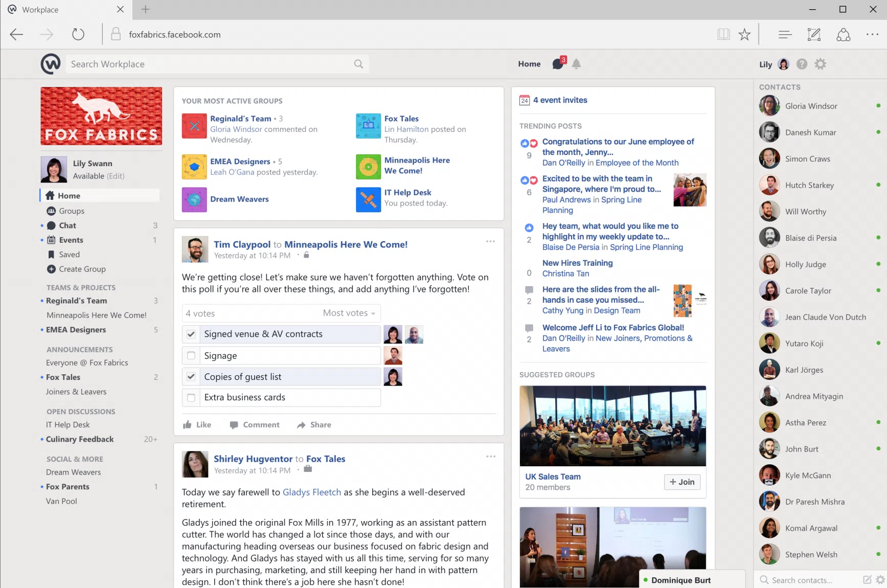Uncheck Signed venue & AV contracts option
Image resolution: width=887 pixels, height=588 pixels.
coord(191,334)
